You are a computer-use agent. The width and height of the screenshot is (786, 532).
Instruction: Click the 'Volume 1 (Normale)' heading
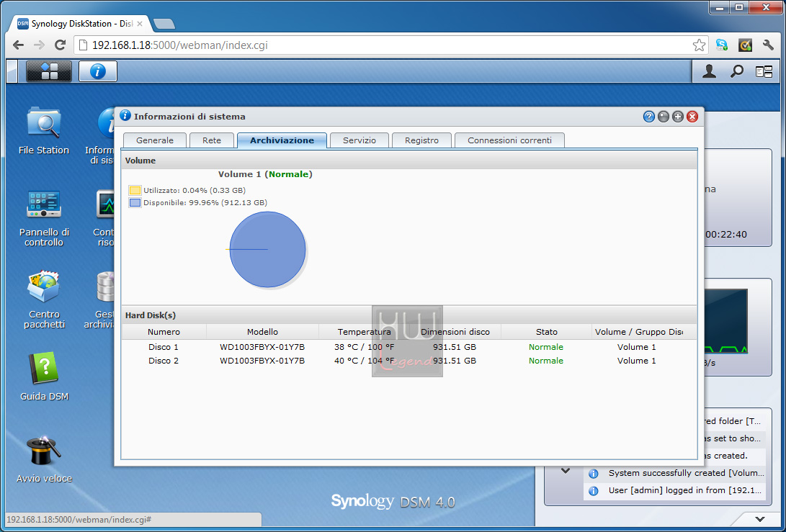[x=265, y=174]
